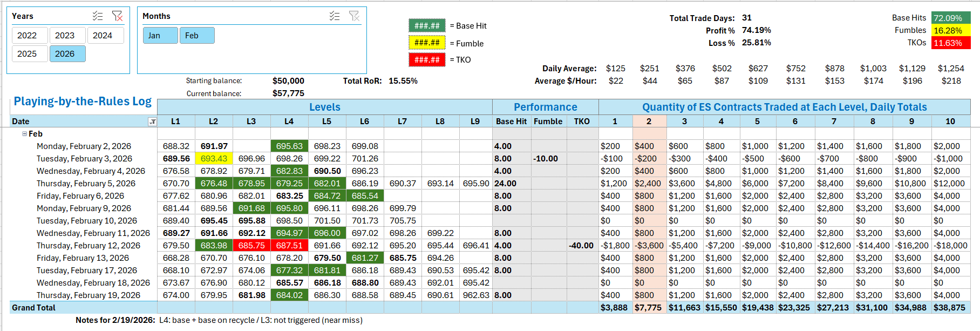Click the yellow Fumble legend swatch
This screenshot has width=980, height=331.
pos(427,43)
